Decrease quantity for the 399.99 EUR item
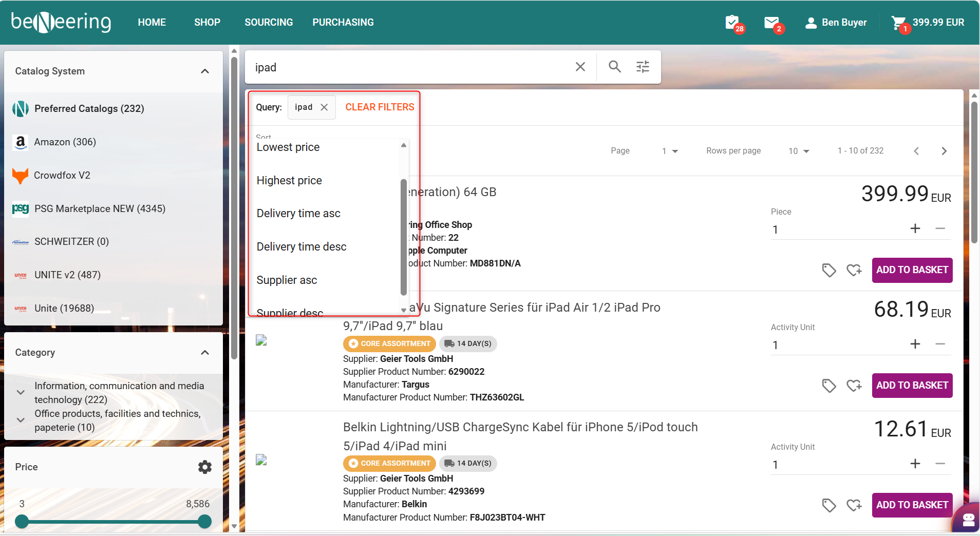 click(940, 228)
